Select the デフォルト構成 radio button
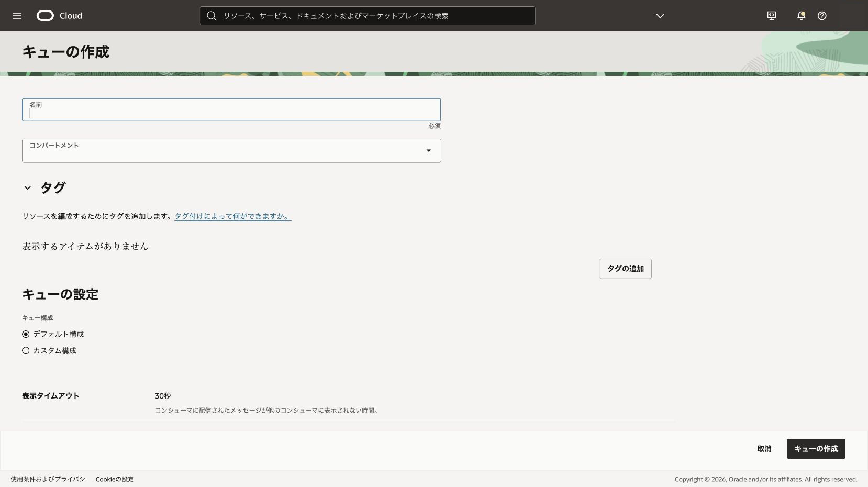Screen dimensions: 868x487 [x=26, y=334]
